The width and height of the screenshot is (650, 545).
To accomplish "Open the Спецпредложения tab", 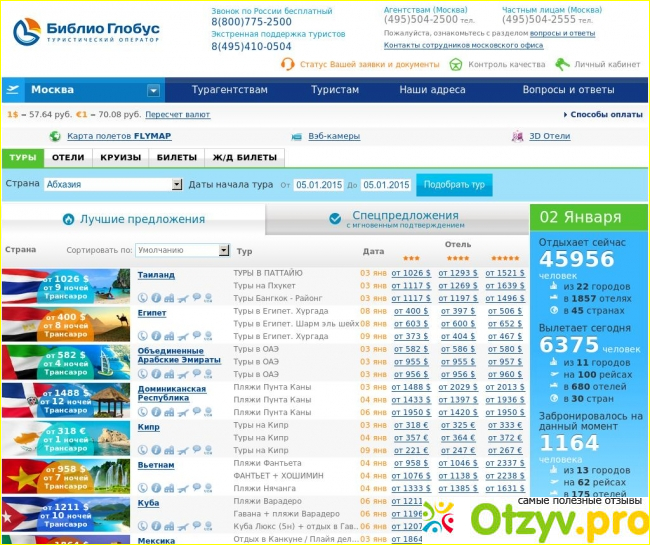I will coord(396,219).
